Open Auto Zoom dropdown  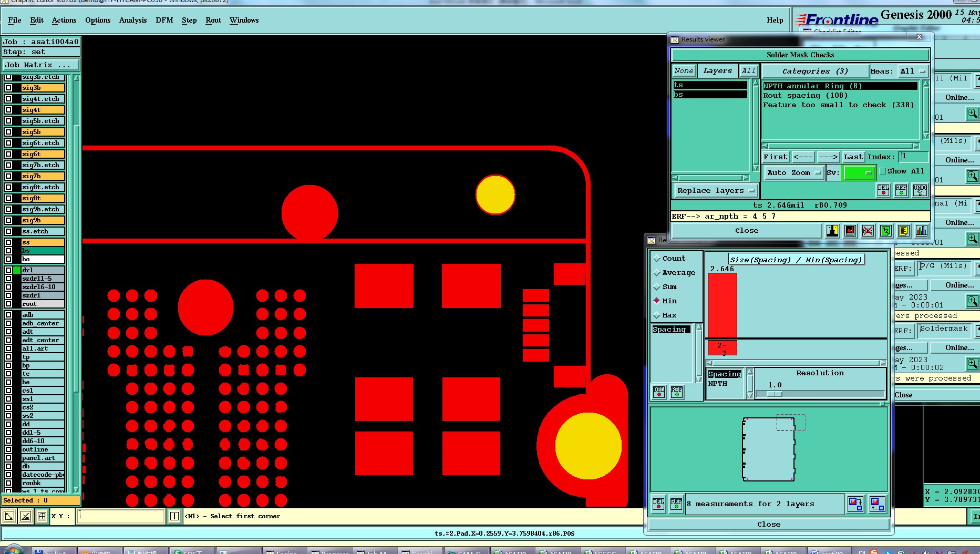tap(793, 173)
